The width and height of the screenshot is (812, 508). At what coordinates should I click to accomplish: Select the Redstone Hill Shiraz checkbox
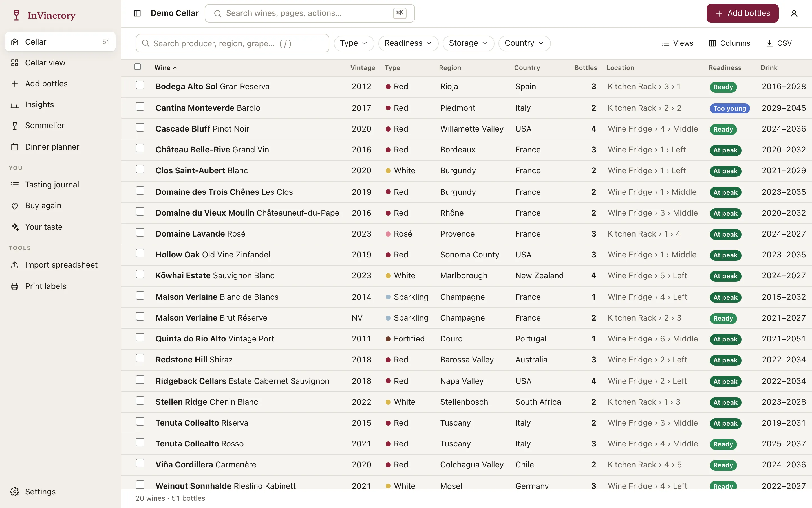140,358
